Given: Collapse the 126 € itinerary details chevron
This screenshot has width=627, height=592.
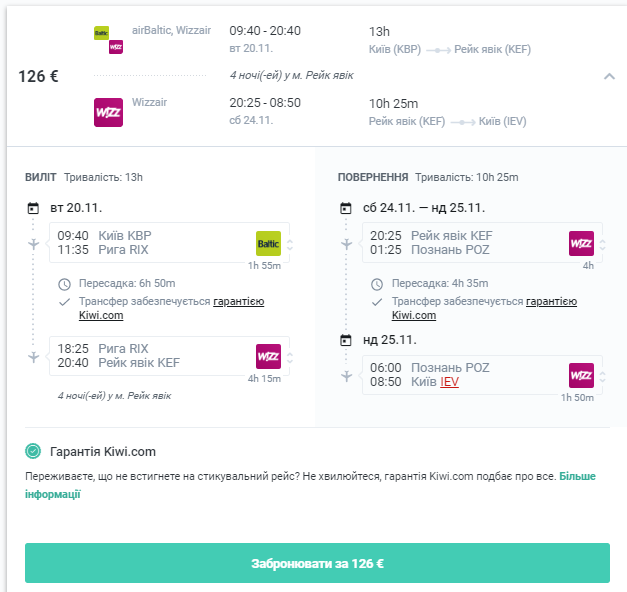Looking at the screenshot, I should (609, 76).
